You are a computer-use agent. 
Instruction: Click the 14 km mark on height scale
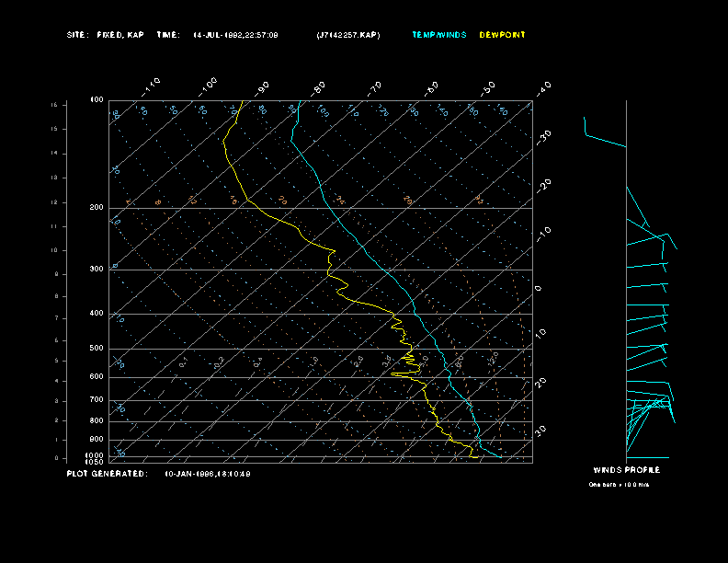point(55,154)
